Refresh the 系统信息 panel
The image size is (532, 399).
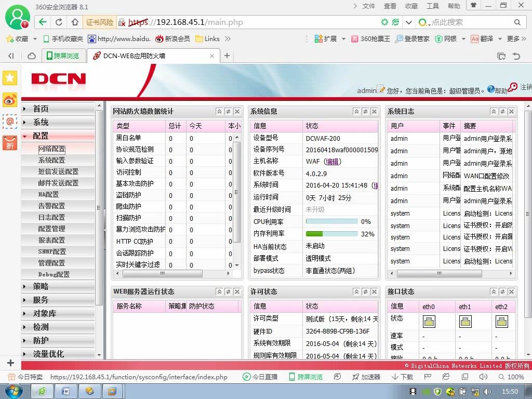click(365, 111)
